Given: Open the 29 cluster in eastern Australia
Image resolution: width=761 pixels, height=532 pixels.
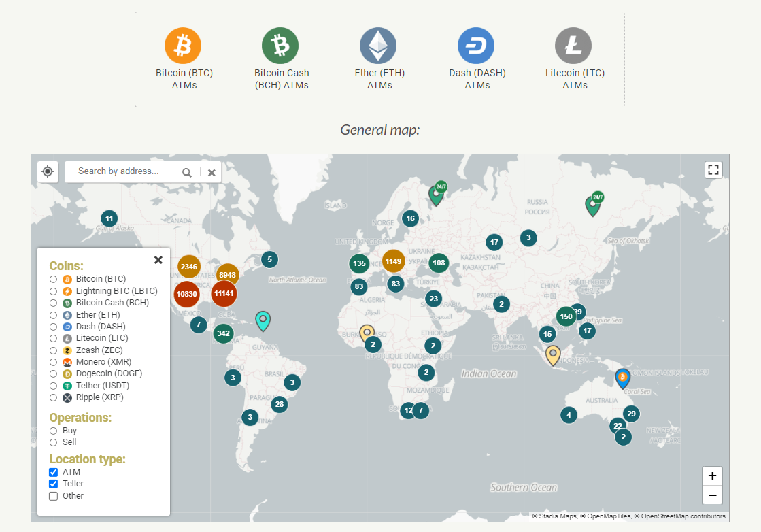Looking at the screenshot, I should [631, 414].
